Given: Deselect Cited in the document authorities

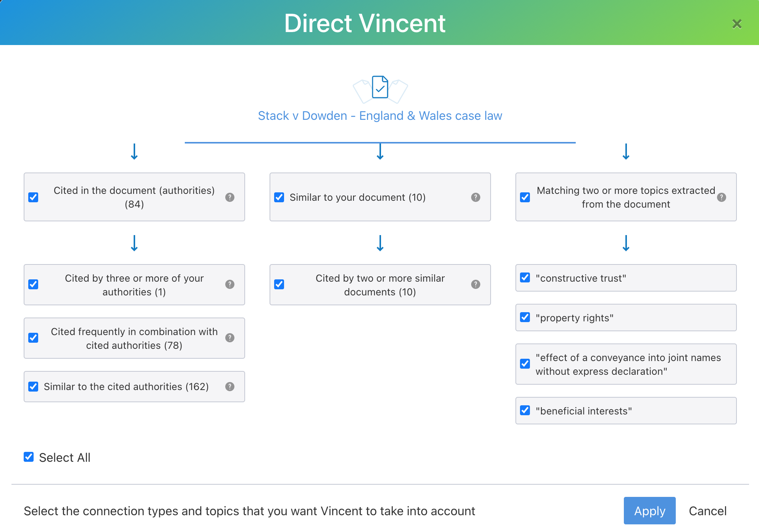Looking at the screenshot, I should (x=34, y=197).
